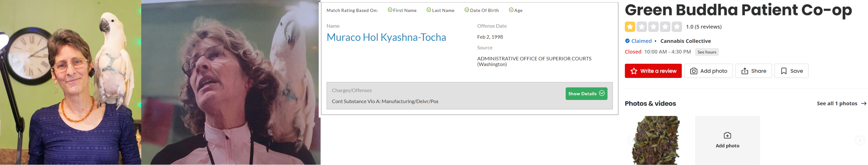This screenshot has height=165, width=868.
Task: Toggle the Last Name match checkmark
Action: [x=428, y=10]
